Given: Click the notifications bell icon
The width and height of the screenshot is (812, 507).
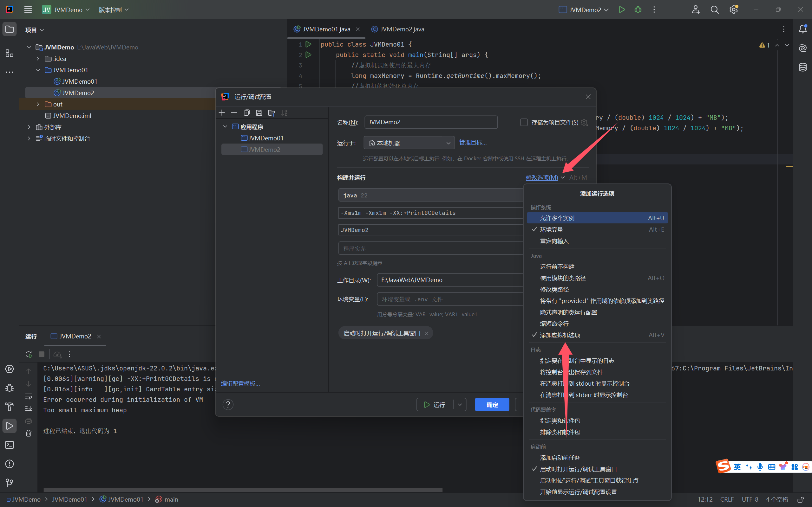Looking at the screenshot, I should click(803, 30).
